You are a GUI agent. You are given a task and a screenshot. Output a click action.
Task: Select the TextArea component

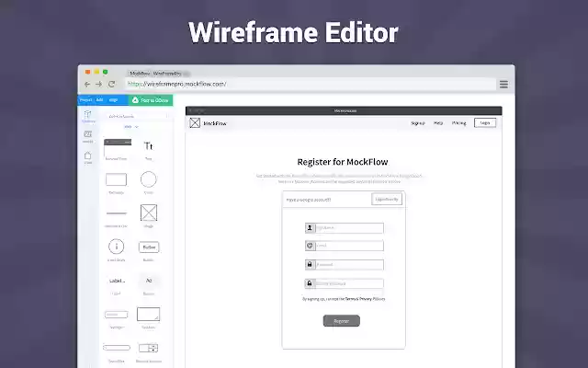pyautogui.click(x=149, y=317)
